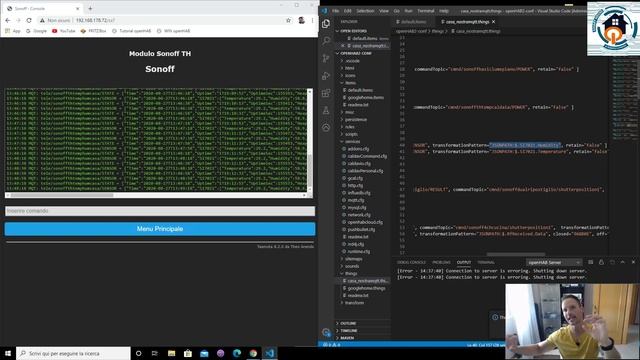
Task: Expand the rules folder
Action: point(348,127)
